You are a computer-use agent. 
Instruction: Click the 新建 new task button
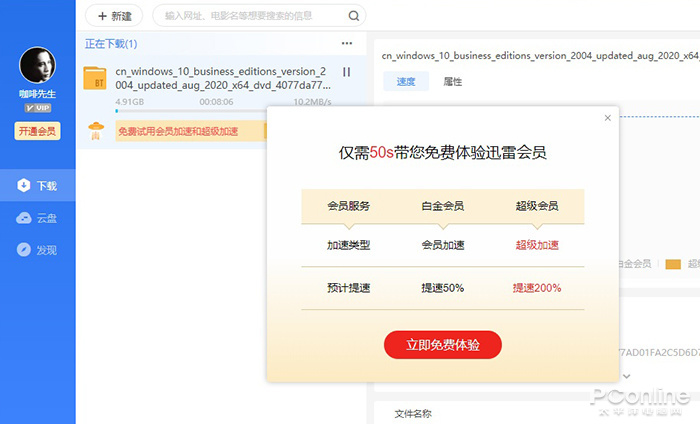[114, 16]
